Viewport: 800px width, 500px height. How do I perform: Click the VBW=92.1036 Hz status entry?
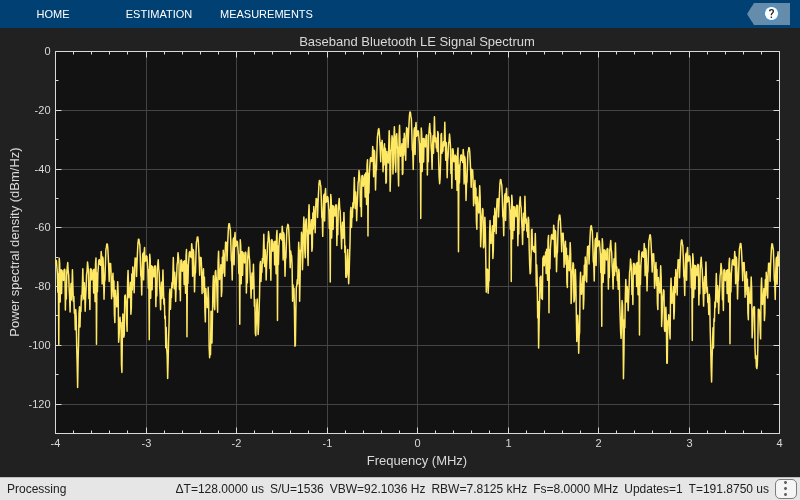click(377, 489)
